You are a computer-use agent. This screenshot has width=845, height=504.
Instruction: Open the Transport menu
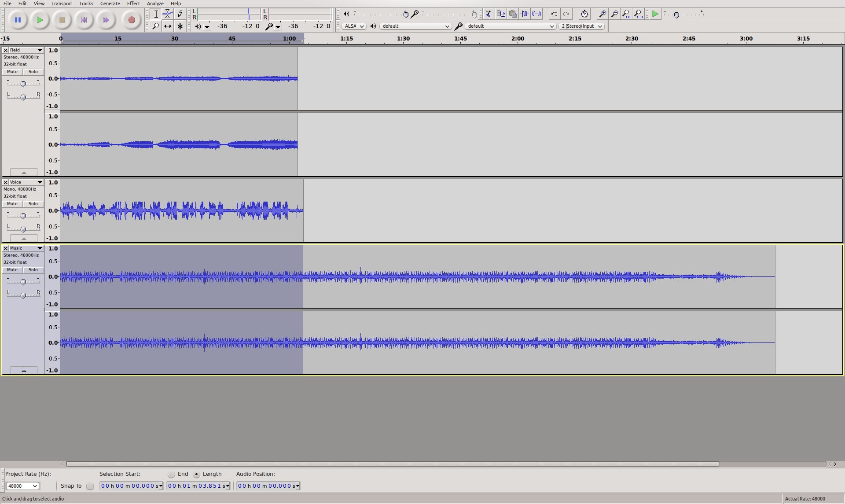(62, 4)
